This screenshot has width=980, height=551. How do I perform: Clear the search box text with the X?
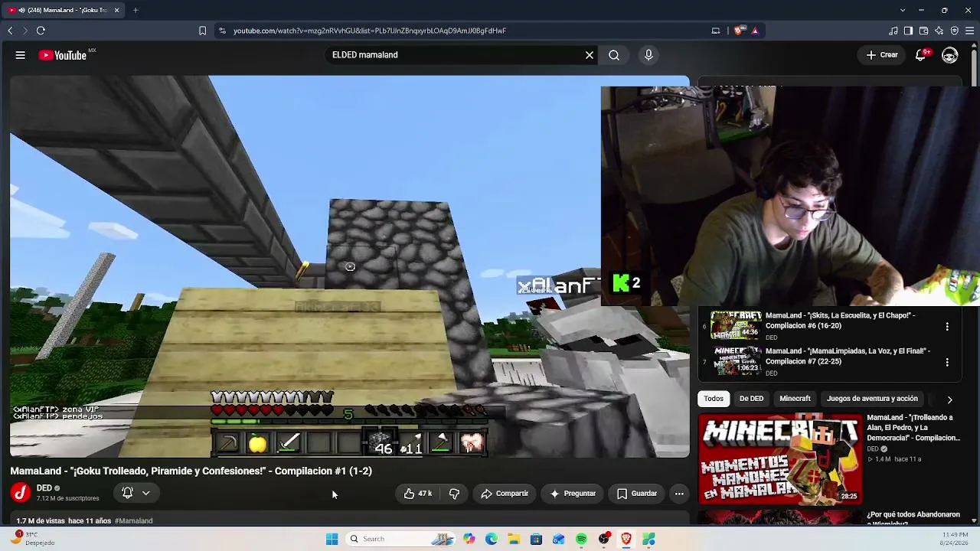click(x=590, y=55)
